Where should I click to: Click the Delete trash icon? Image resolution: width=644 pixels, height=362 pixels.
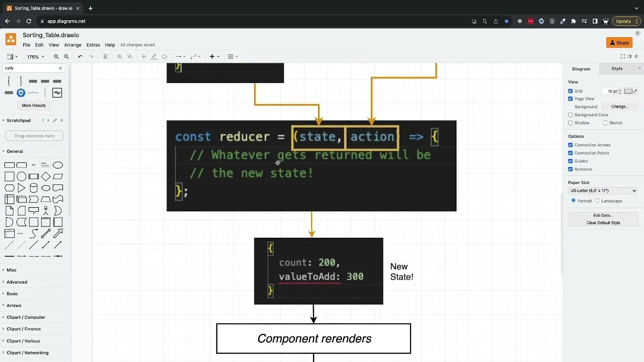[x=105, y=57]
